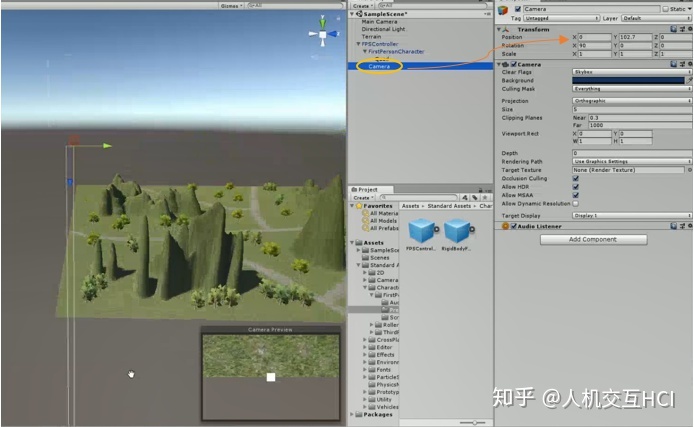Viewport: 694px width, 427px height.
Task: Click the Position Y input field
Action: tap(635, 37)
